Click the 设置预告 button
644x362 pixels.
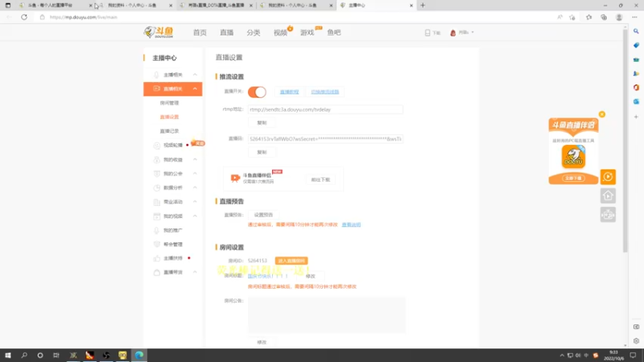pyautogui.click(x=263, y=215)
